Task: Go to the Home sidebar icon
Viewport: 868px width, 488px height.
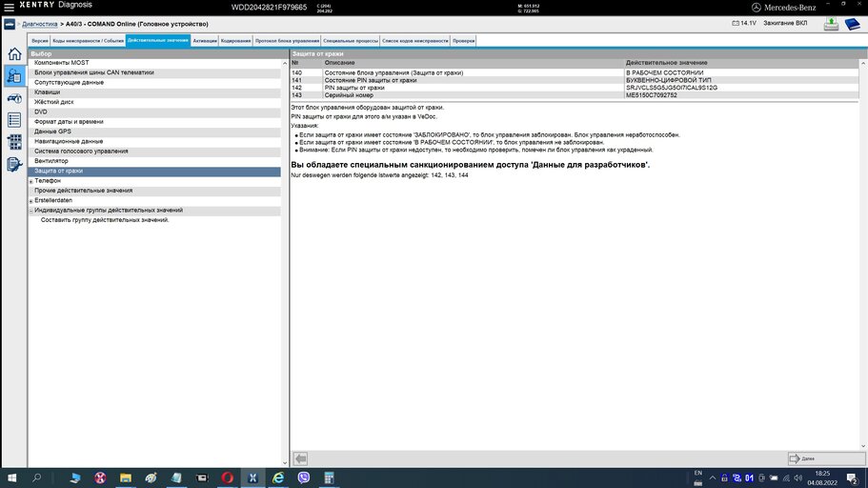Action: coord(14,53)
